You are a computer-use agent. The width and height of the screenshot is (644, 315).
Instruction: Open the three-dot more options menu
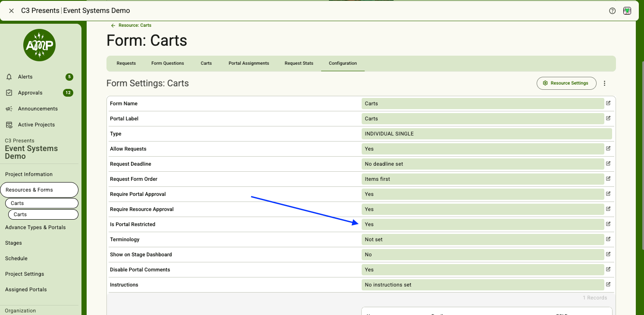[x=604, y=83]
